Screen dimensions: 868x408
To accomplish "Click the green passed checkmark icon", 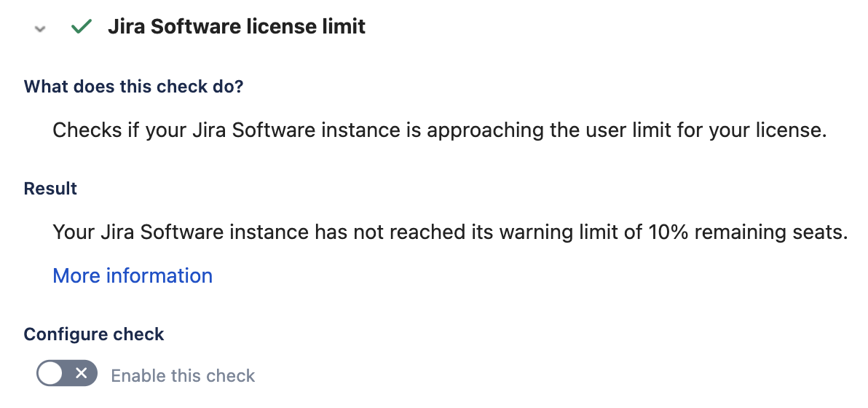I will pos(81,28).
